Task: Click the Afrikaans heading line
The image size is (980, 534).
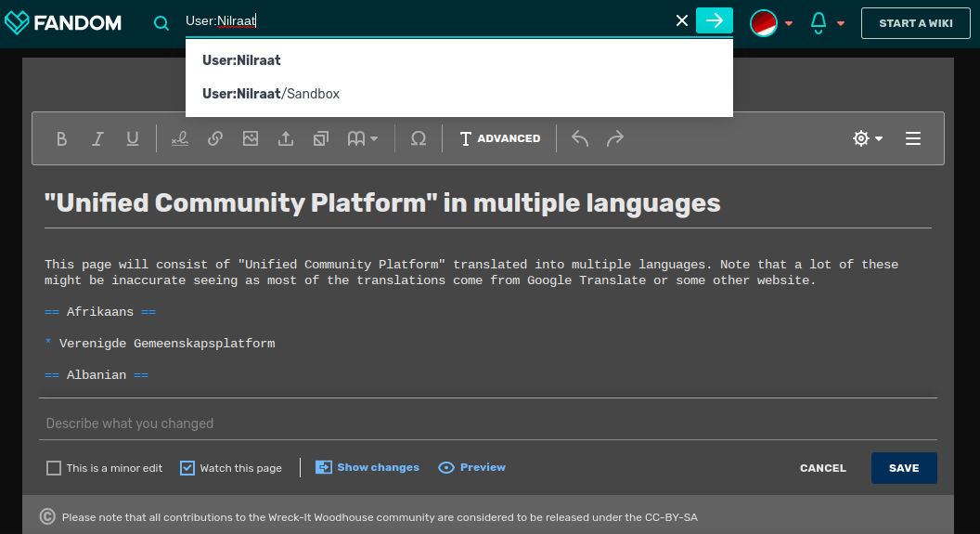Action: pos(100,312)
